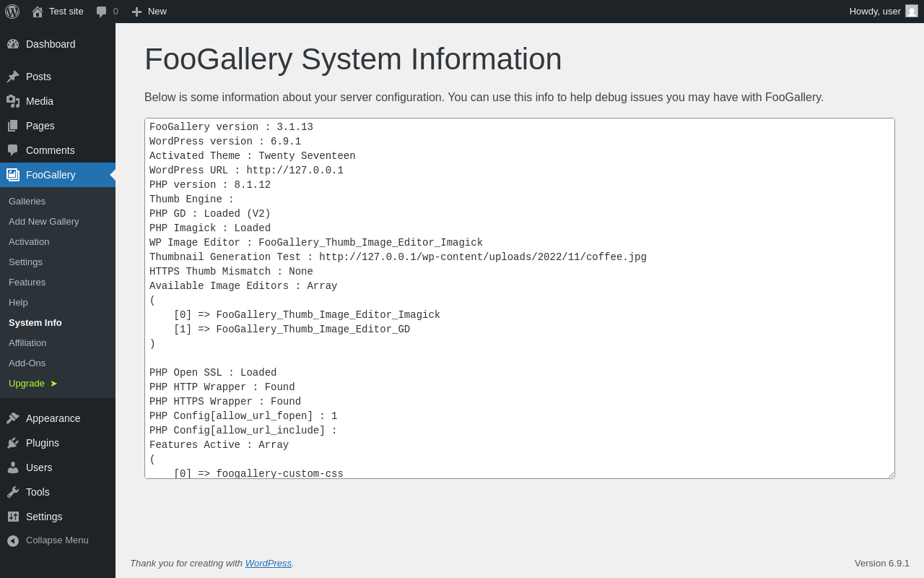This screenshot has width=924, height=578.
Task: Click the WordPress logo icon
Action: 12,12
